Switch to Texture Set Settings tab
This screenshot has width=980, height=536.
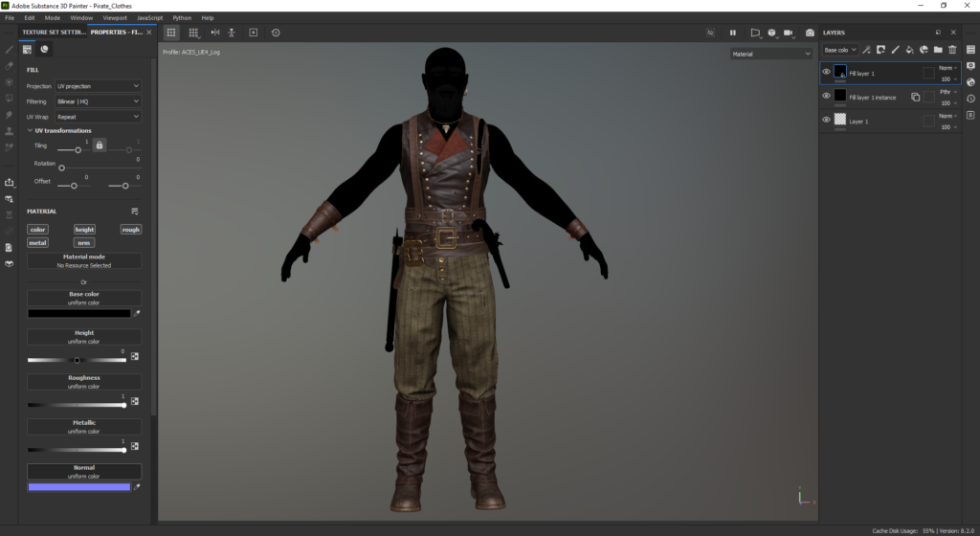(54, 32)
